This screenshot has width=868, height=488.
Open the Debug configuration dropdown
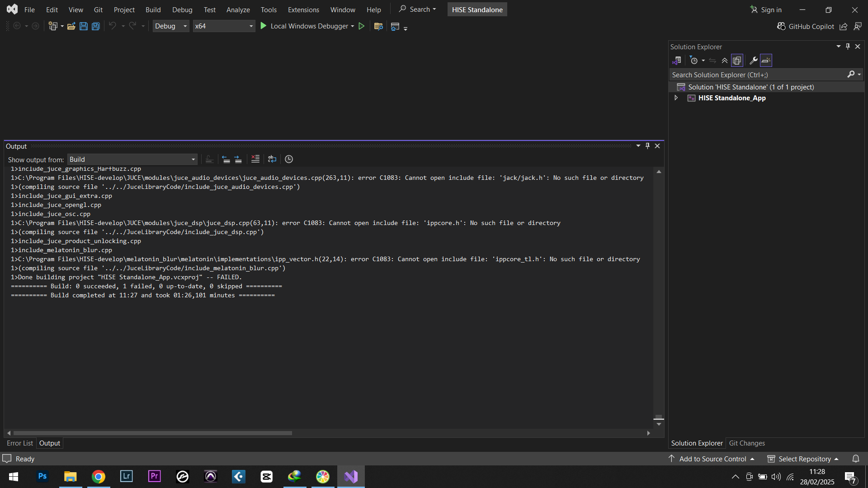click(x=171, y=26)
